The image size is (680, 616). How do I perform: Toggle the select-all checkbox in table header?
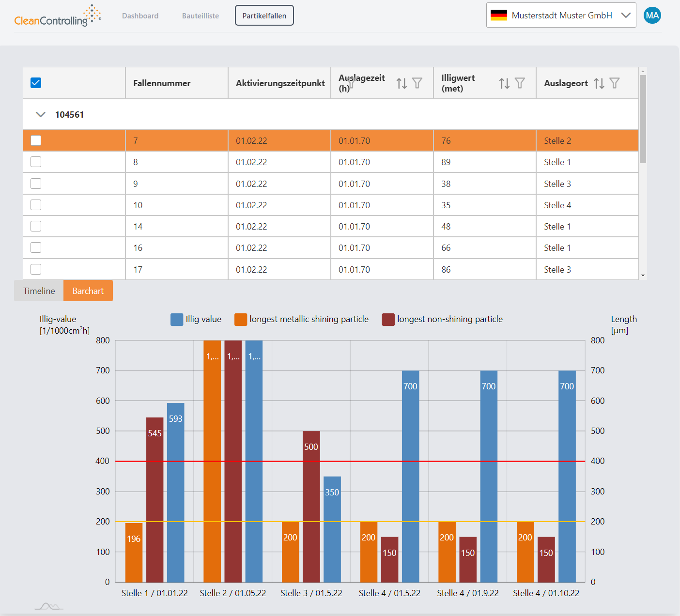pyautogui.click(x=36, y=83)
